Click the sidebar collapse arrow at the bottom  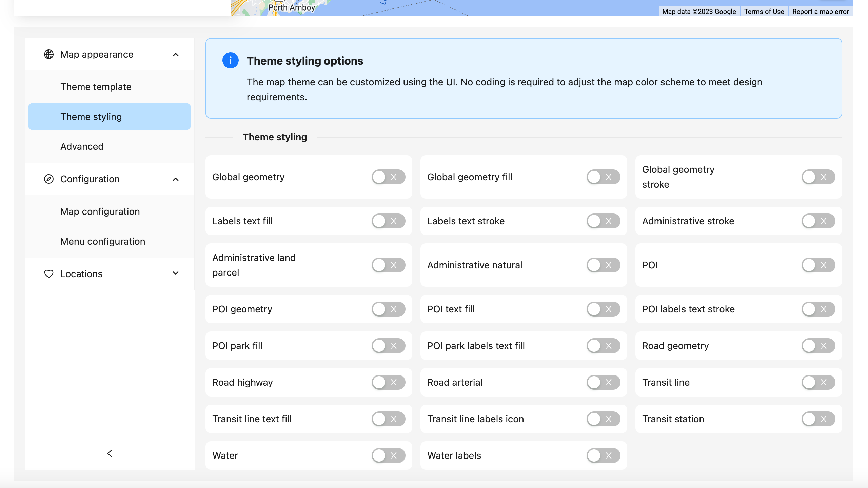pyautogui.click(x=110, y=453)
